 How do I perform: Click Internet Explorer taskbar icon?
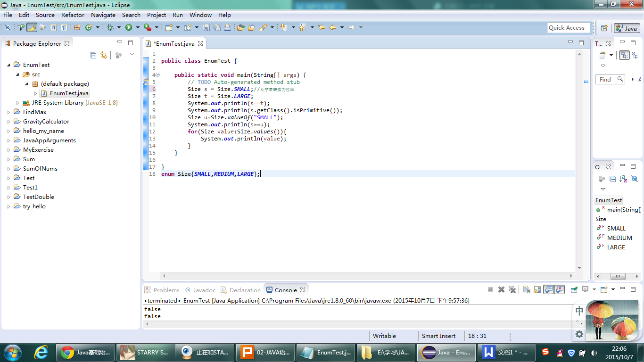pos(41,352)
